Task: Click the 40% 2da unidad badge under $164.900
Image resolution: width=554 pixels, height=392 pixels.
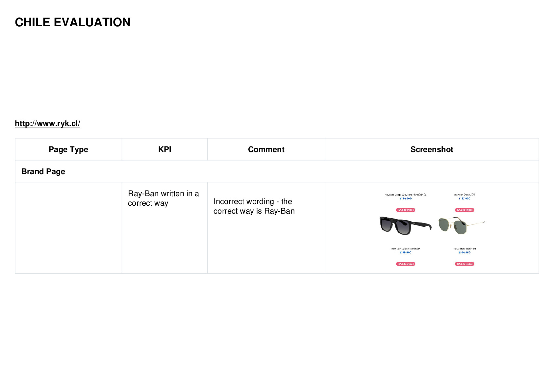Action: point(464,264)
